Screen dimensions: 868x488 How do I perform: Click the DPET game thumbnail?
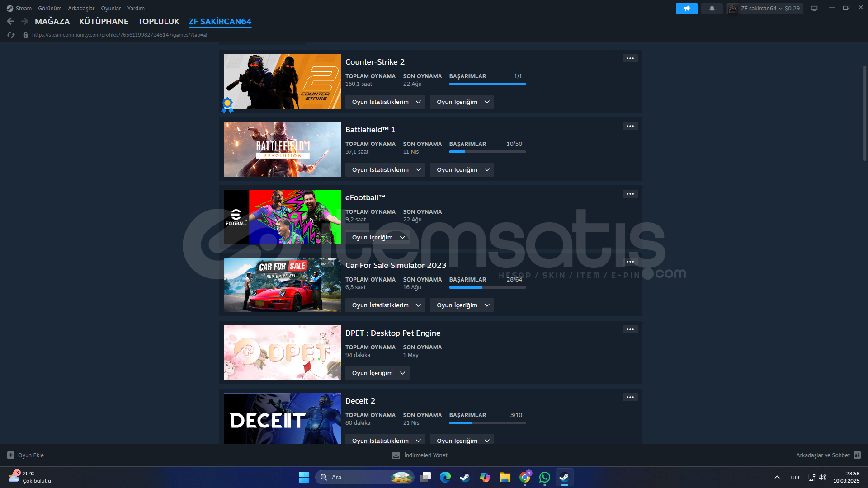point(282,352)
